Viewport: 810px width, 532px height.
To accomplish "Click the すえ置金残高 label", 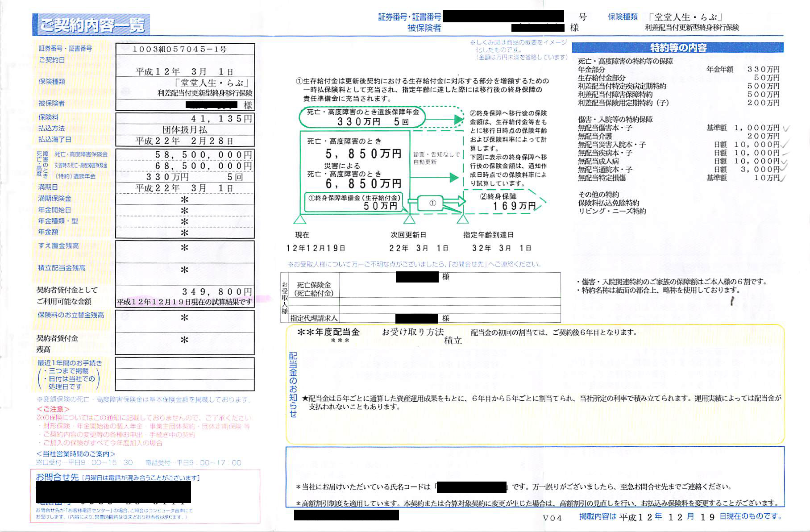I will coord(58,245).
